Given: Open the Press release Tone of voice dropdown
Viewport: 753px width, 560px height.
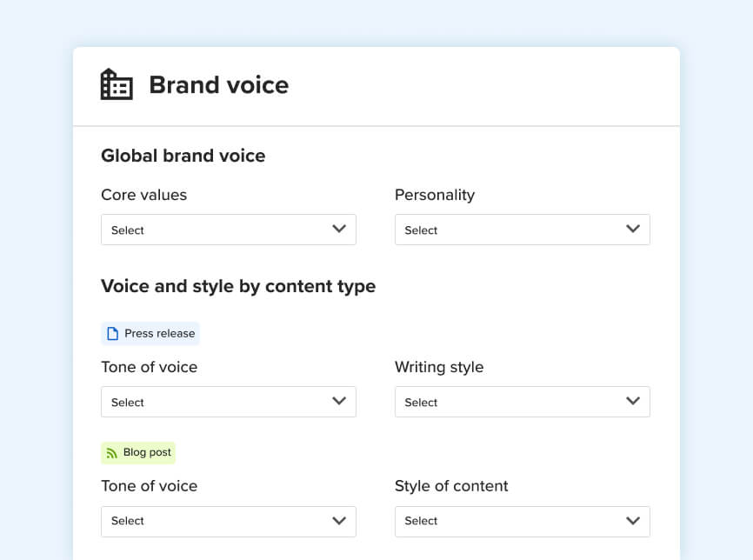Looking at the screenshot, I should [228, 402].
